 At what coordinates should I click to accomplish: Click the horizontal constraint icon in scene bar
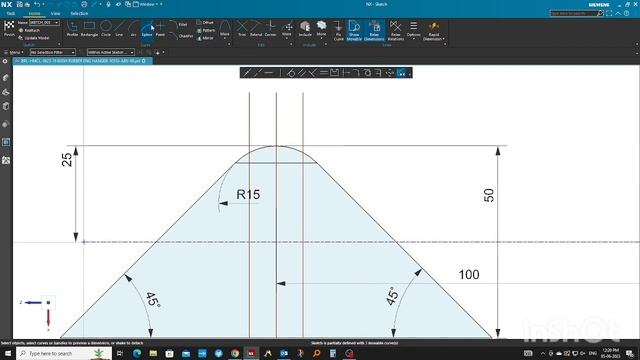[269, 73]
